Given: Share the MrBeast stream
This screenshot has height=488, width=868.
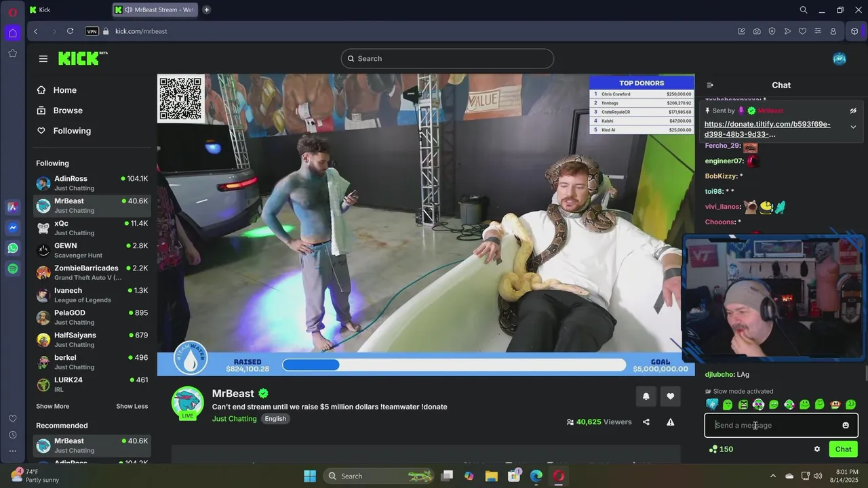Looking at the screenshot, I should pyautogui.click(x=646, y=422).
